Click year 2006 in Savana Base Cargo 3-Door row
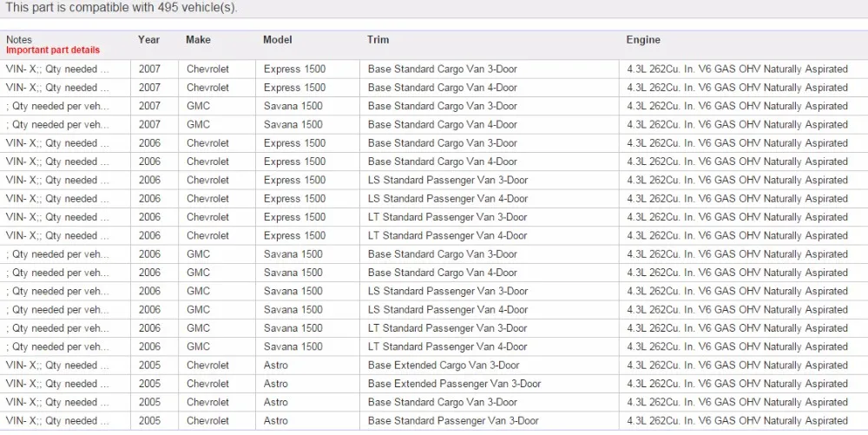Image resolution: width=868 pixels, height=435 pixels. tap(149, 254)
